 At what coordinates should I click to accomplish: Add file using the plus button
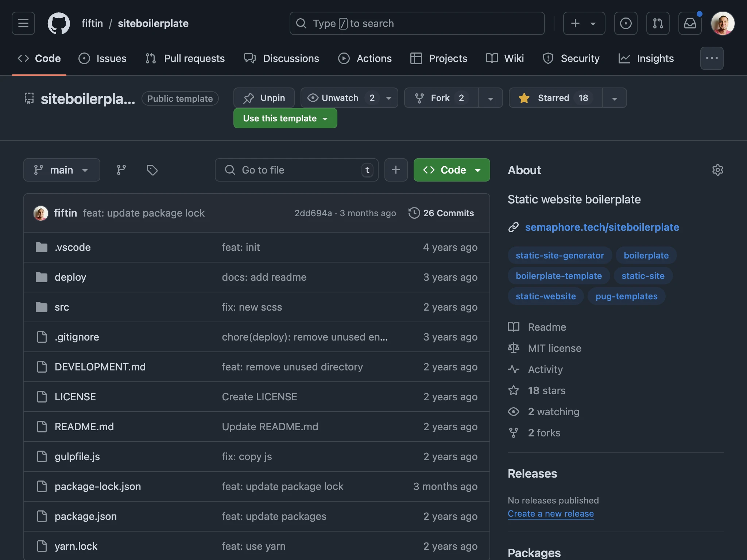coord(396,170)
